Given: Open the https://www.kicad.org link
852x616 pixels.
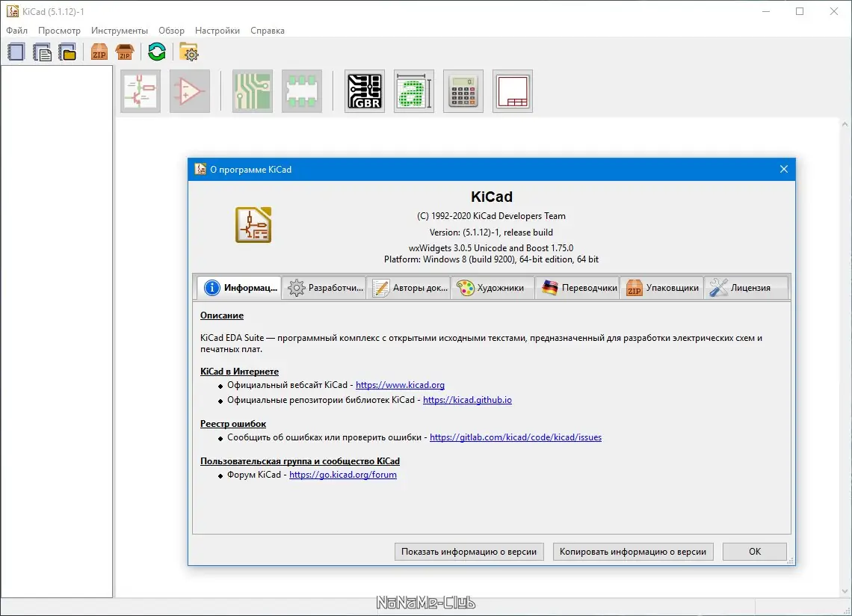Looking at the screenshot, I should pyautogui.click(x=400, y=385).
